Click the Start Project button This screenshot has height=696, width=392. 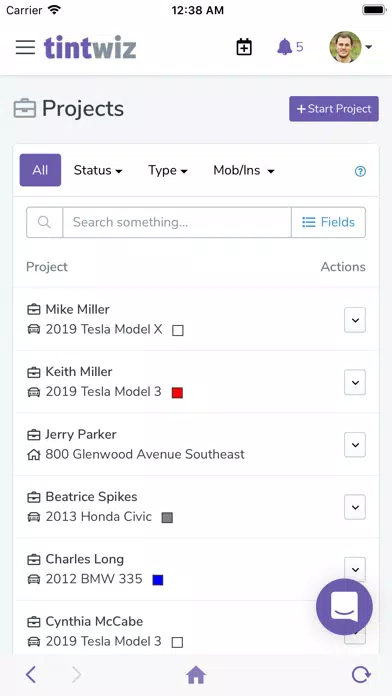coord(334,109)
